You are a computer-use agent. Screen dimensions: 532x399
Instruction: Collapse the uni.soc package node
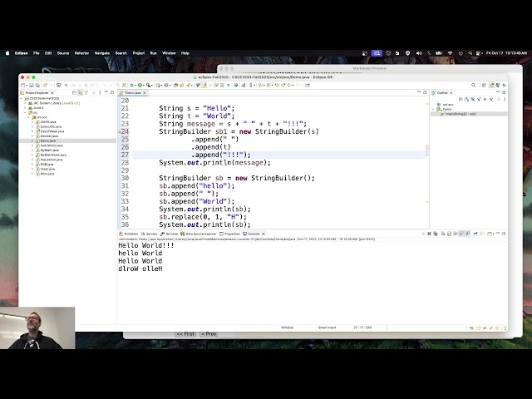click(x=29, y=117)
